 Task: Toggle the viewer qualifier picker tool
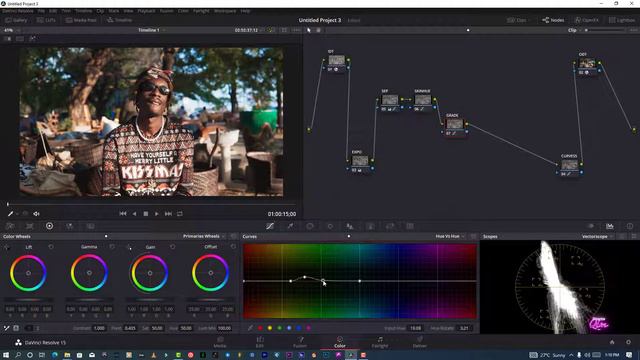[x=11, y=213]
